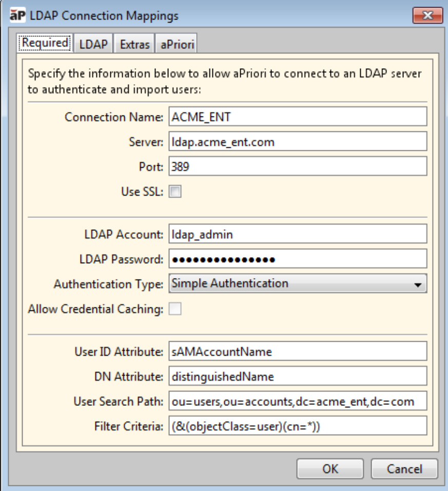Click into the Server text field

tap(298, 142)
